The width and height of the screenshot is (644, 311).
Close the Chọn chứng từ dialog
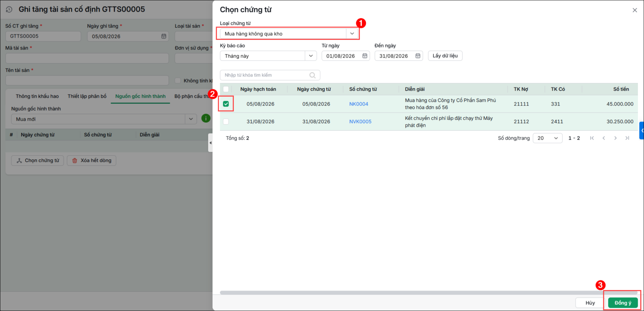pyautogui.click(x=635, y=10)
